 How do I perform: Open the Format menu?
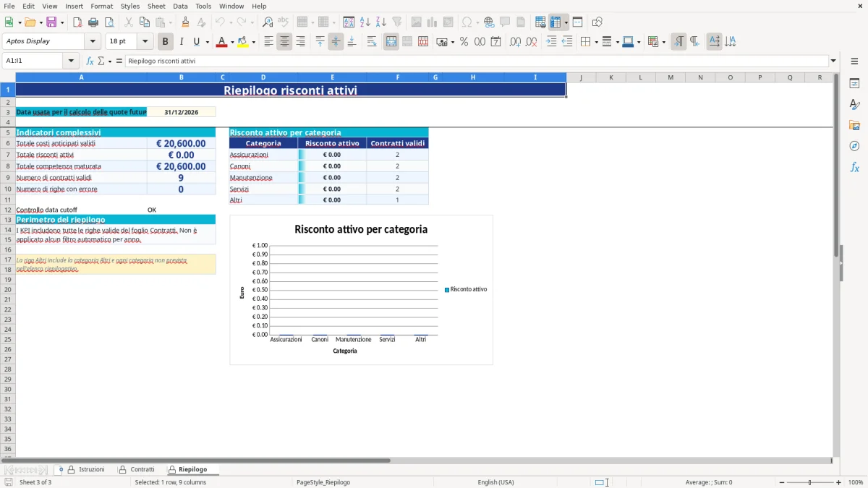101,6
